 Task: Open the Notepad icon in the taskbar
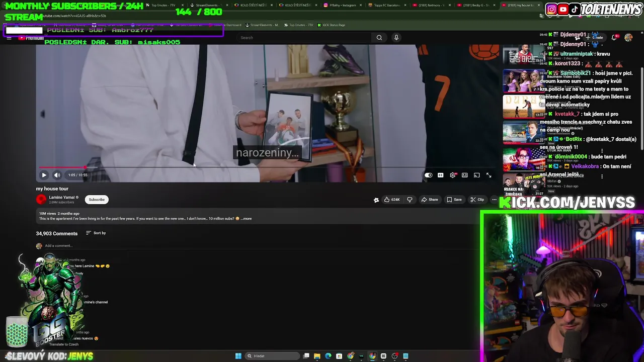(x=406, y=356)
